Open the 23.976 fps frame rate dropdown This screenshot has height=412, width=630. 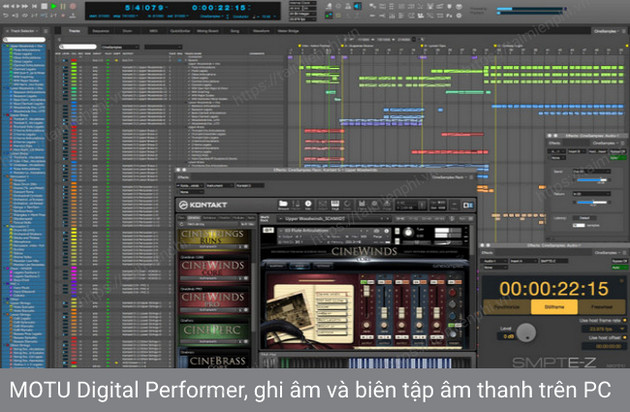603,329
